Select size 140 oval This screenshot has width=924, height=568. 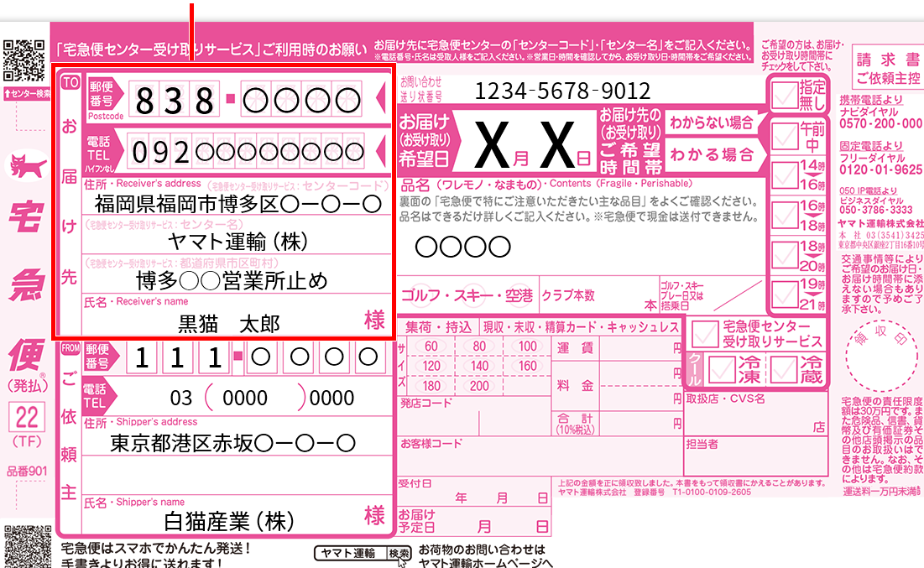(x=479, y=366)
